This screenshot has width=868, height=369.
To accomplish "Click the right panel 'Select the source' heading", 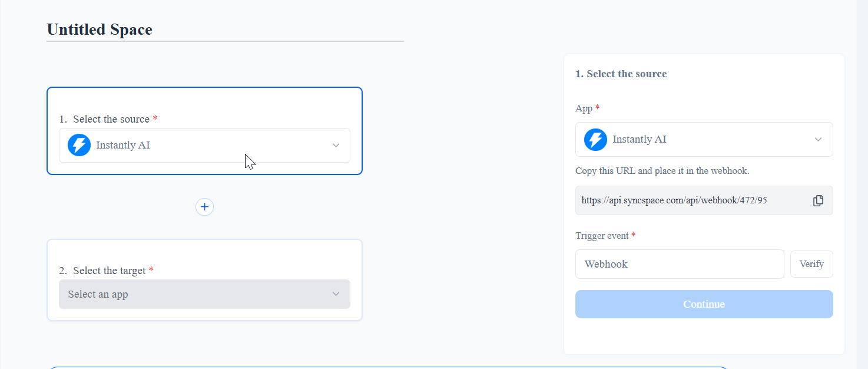I will point(621,74).
